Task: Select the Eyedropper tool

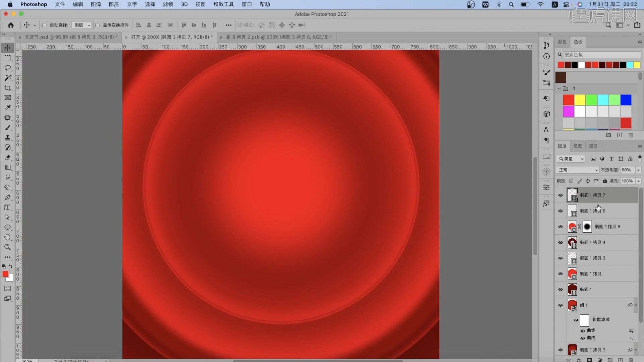Action: [7, 108]
